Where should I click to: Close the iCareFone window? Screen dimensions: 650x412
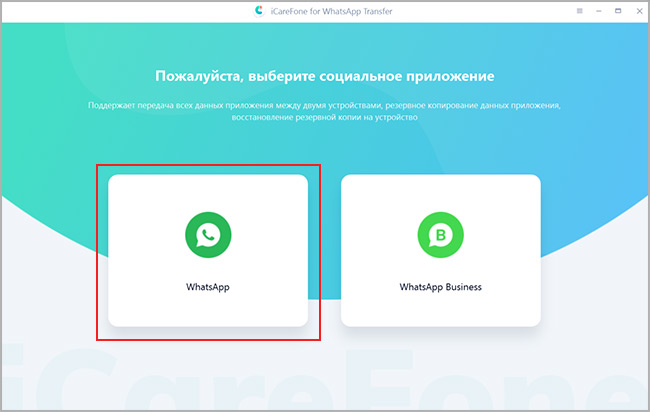(639, 11)
